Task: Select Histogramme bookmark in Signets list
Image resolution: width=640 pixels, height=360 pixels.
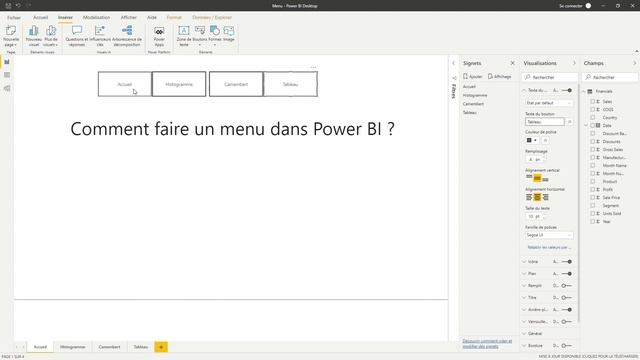Action: (x=475, y=95)
